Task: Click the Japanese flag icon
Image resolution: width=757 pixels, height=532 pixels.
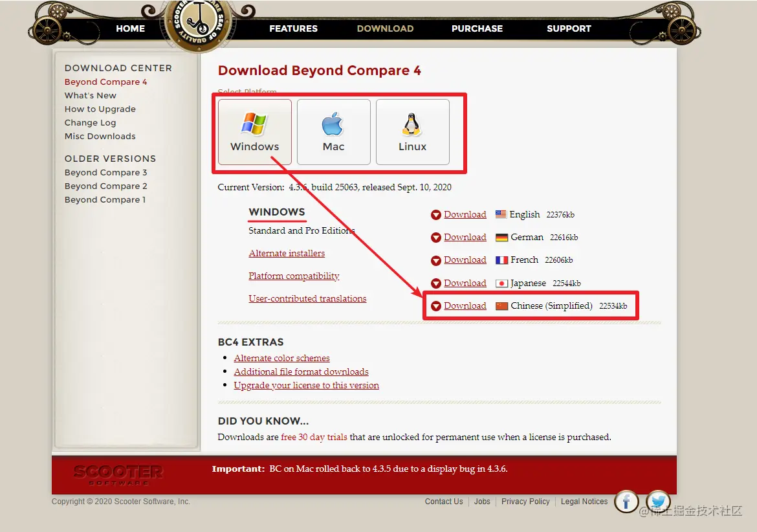Action: pyautogui.click(x=501, y=283)
